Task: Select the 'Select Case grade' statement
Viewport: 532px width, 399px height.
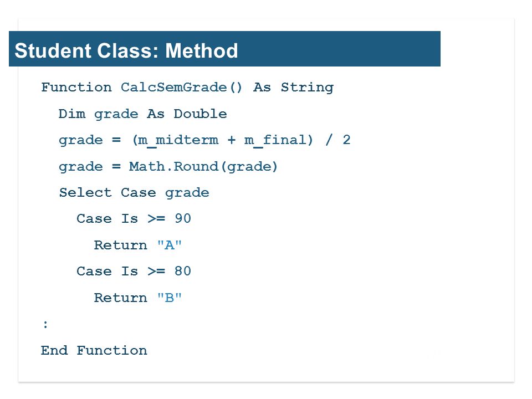Action: (134, 193)
